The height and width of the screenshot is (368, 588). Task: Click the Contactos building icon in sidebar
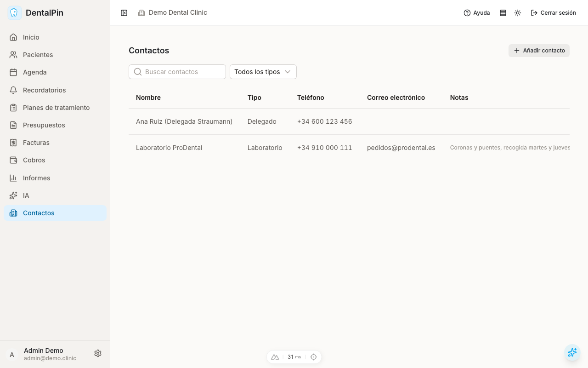(13, 213)
